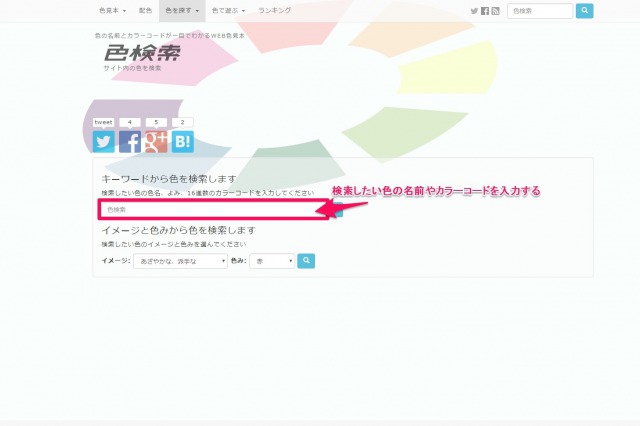Expand the 色見本 menu
The image size is (640, 426).
[x=112, y=10]
